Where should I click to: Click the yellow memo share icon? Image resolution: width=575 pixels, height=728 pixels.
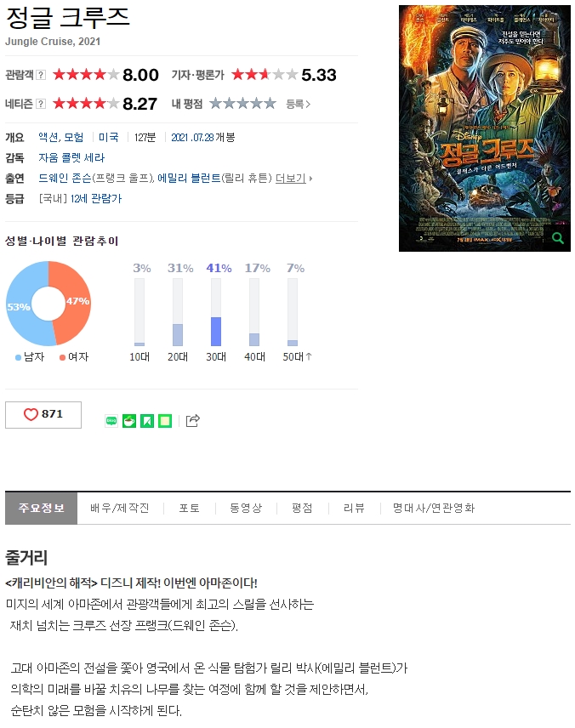165,421
